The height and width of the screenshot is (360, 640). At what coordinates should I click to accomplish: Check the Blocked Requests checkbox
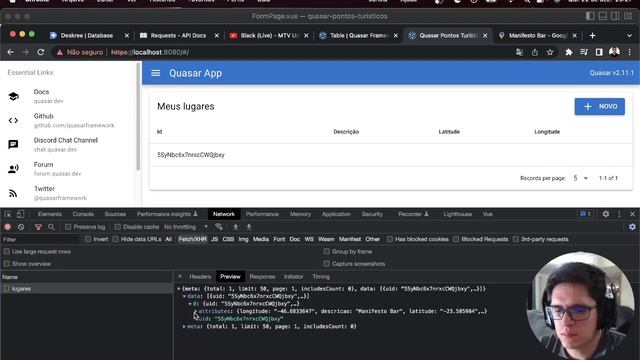click(456, 239)
